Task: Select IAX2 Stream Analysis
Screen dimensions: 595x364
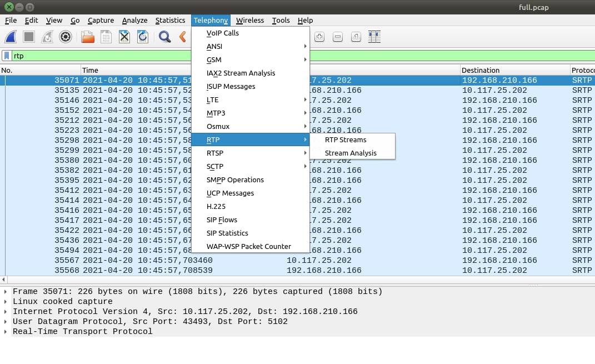Action: (x=251, y=73)
